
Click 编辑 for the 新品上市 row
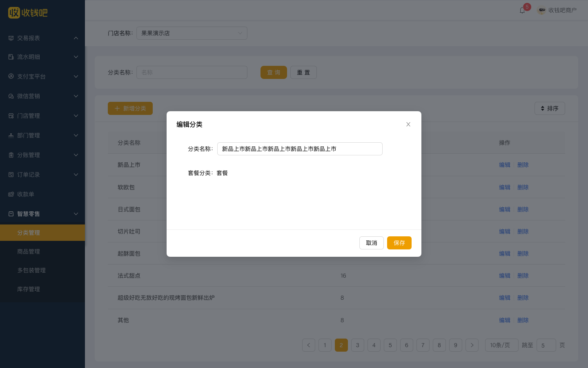coord(505,165)
